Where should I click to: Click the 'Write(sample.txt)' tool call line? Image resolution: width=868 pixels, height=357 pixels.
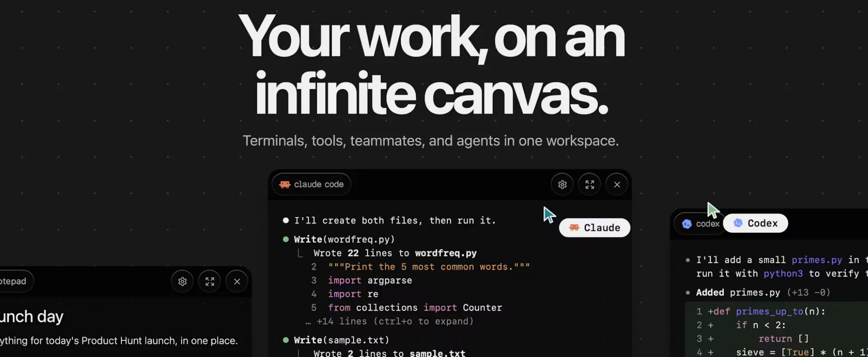point(341,340)
